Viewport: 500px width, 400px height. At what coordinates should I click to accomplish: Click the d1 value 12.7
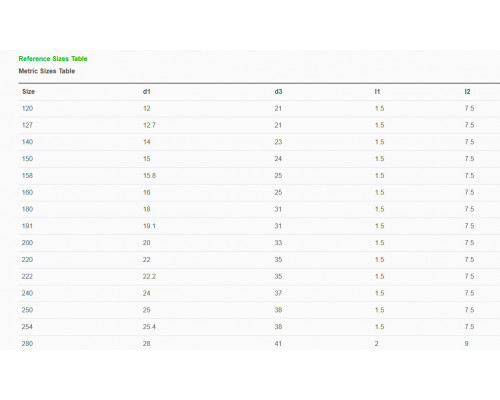click(x=149, y=125)
